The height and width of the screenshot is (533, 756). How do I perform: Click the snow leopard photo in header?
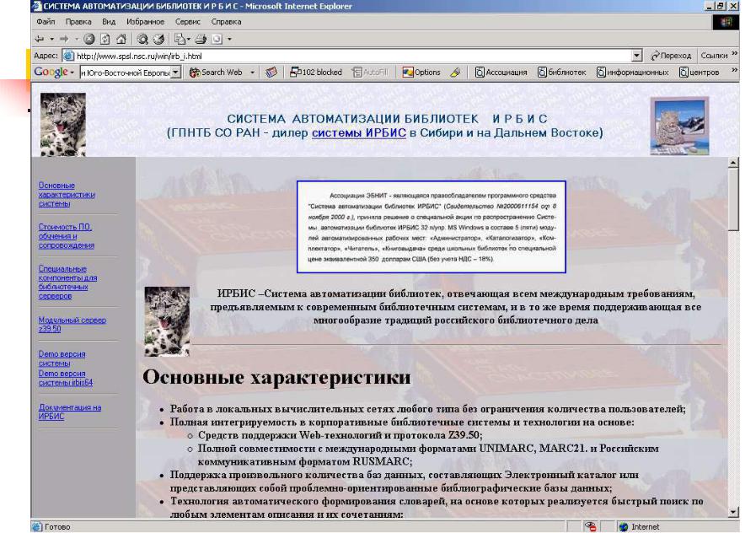pyautogui.click(x=63, y=125)
